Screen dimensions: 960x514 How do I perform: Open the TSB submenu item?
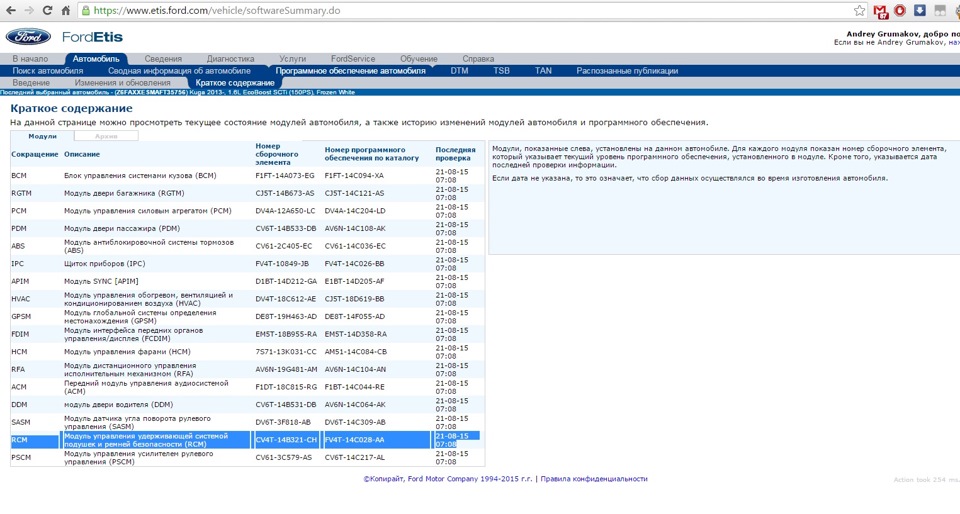[501, 71]
